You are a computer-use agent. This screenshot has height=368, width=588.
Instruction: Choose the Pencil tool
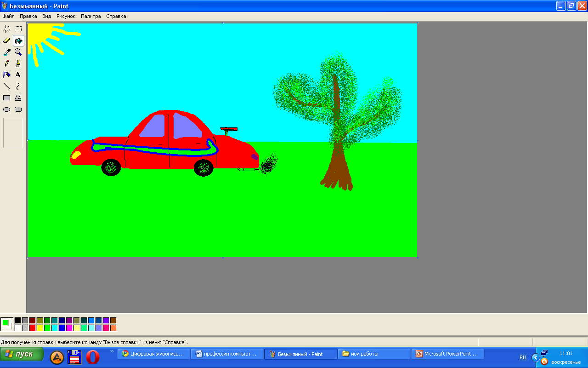(7, 63)
